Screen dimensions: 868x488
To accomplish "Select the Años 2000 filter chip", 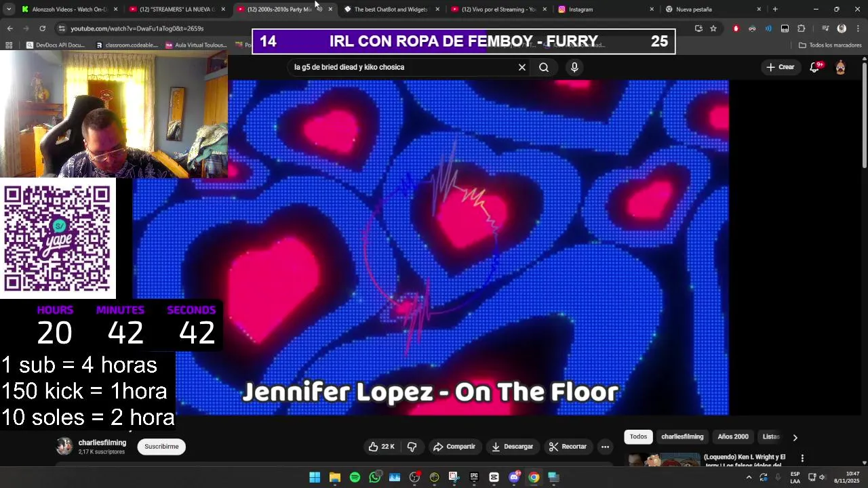I will click(x=733, y=436).
